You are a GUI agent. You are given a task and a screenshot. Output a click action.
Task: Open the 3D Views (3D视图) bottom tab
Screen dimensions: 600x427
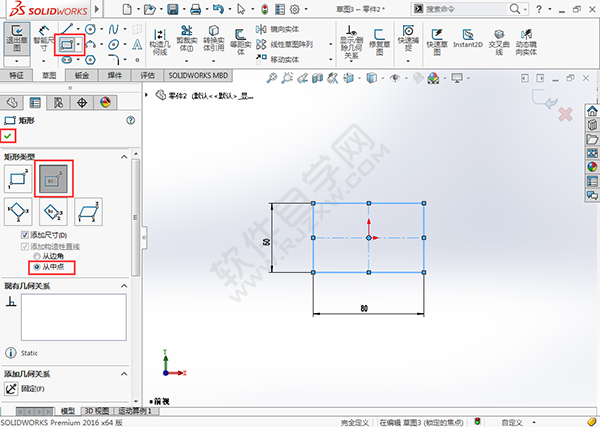coord(96,411)
